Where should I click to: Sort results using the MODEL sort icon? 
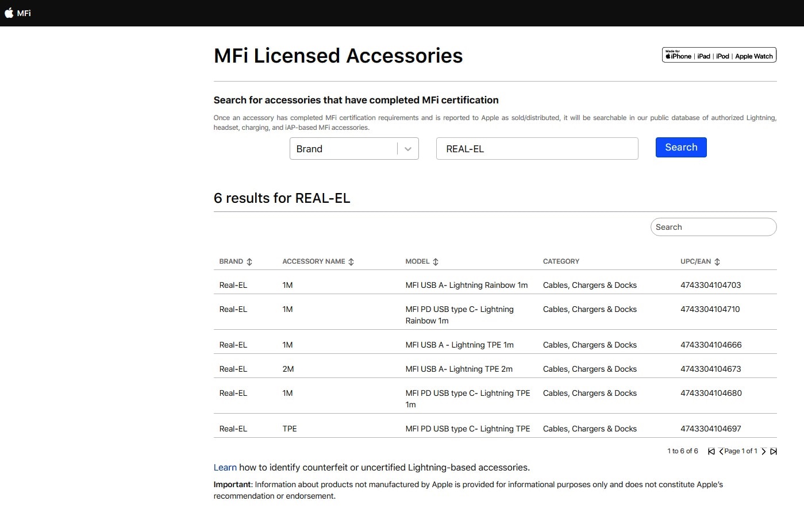(x=436, y=261)
